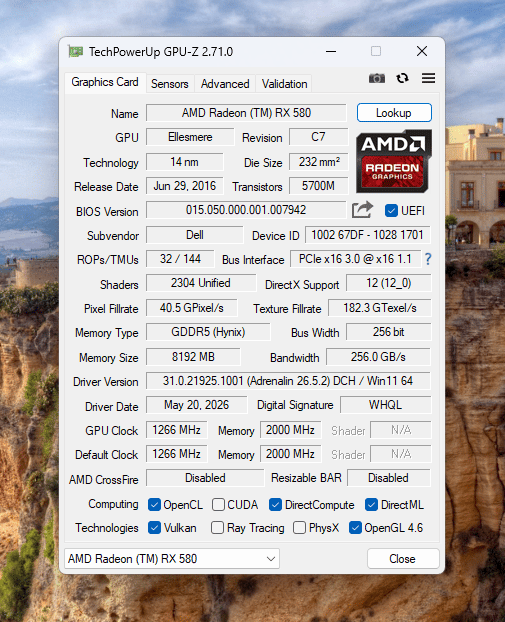Click the Name field AMD Radeon RX 580
Image resolution: width=505 pixels, height=622 pixels.
click(x=246, y=113)
